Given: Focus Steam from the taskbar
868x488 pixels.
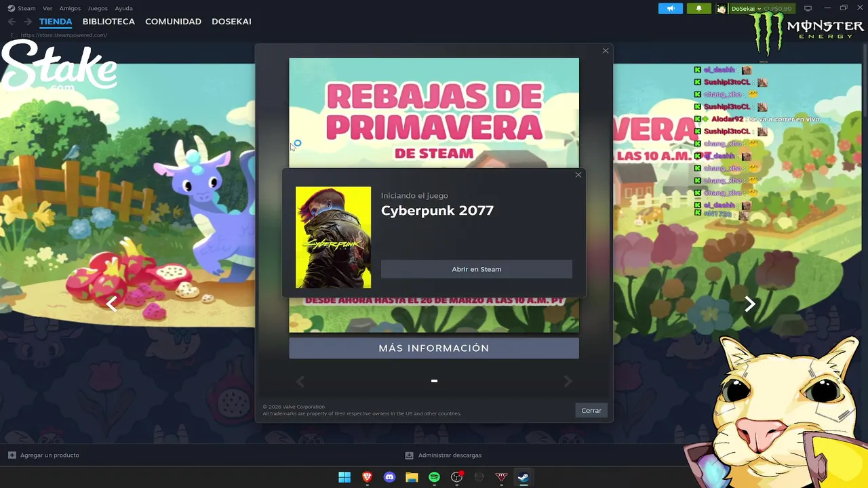Looking at the screenshot, I should 524,477.
